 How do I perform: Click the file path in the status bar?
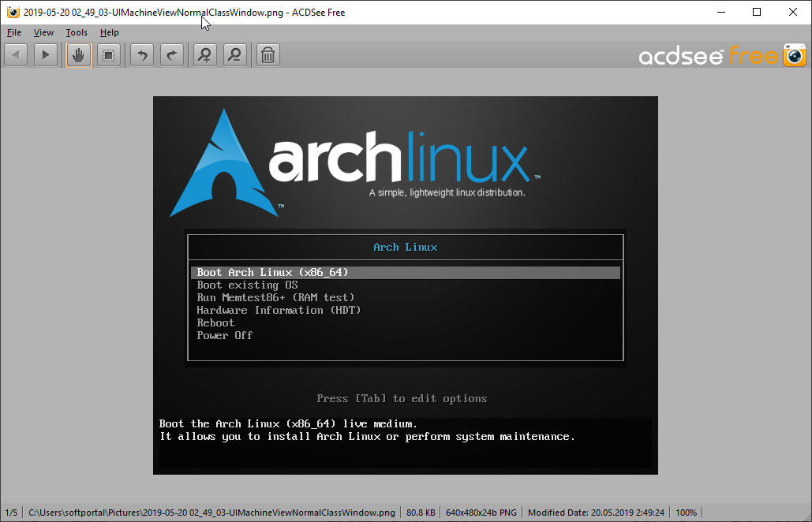tap(211, 513)
